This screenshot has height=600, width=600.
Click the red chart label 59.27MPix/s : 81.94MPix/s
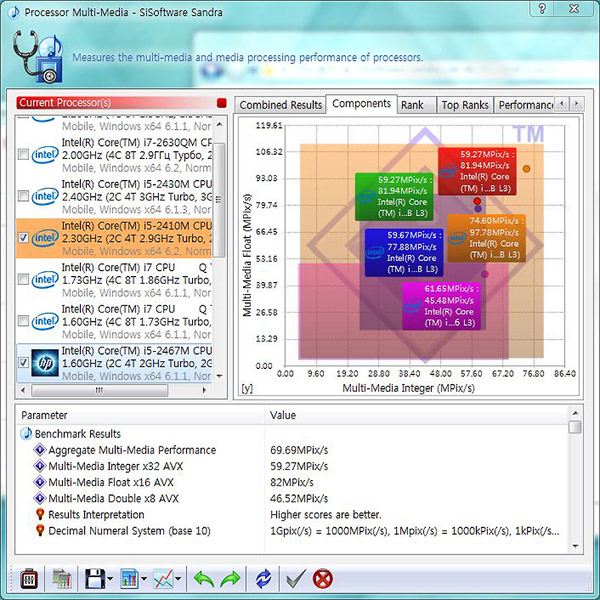click(477, 171)
